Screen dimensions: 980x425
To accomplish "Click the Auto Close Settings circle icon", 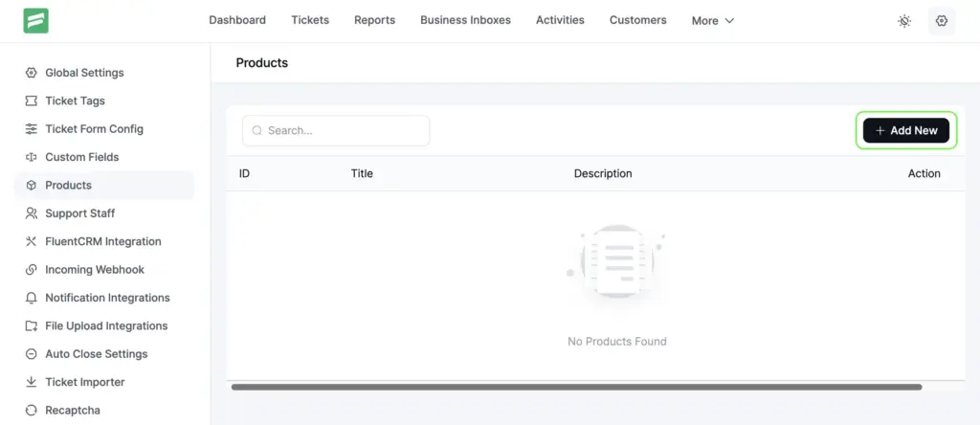I will [x=31, y=354].
